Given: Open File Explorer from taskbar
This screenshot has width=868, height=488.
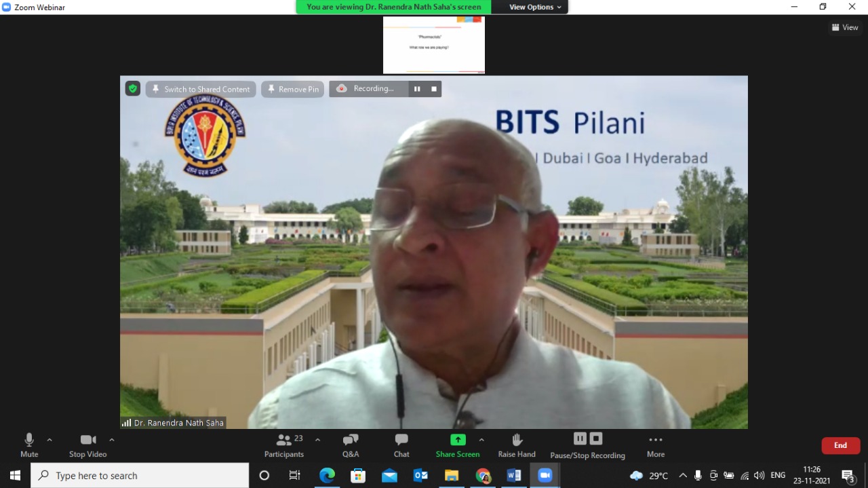Looking at the screenshot, I should coord(452,476).
